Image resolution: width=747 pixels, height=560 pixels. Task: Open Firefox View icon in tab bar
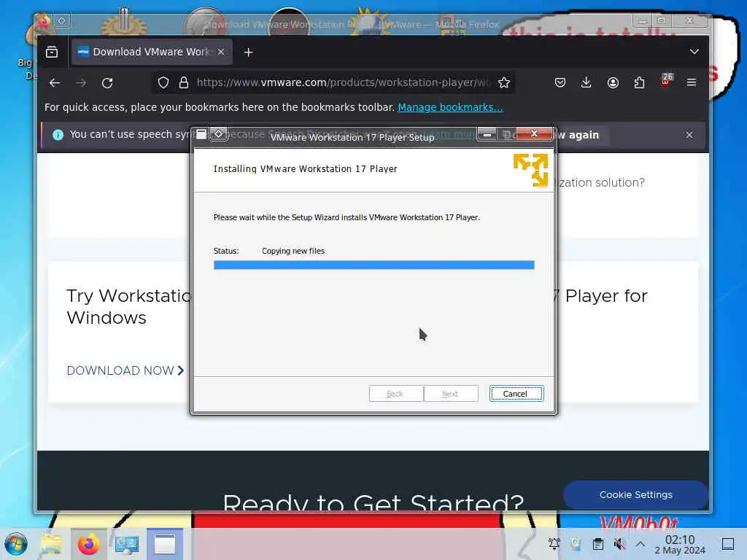(x=52, y=52)
